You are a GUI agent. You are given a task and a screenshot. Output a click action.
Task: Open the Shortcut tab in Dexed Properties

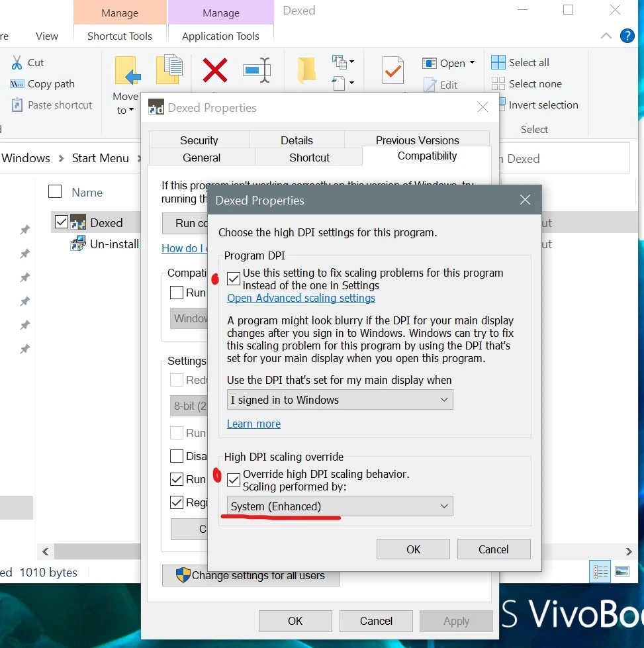(x=309, y=158)
